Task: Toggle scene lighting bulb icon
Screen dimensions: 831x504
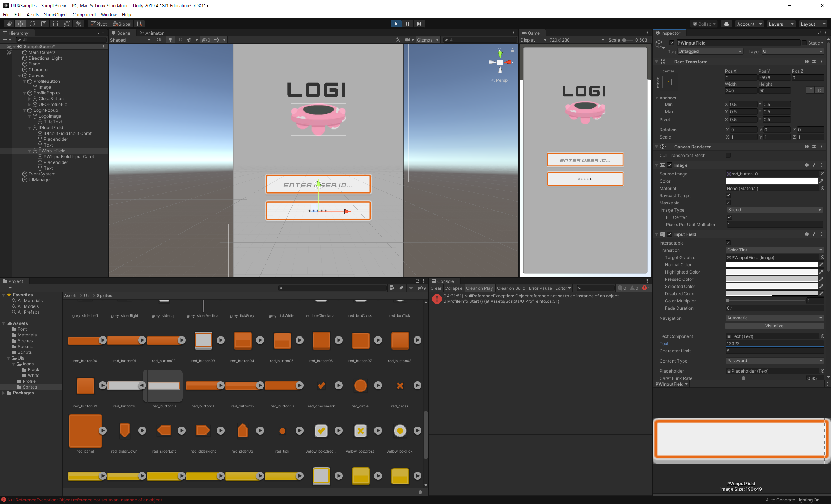Action: point(170,40)
